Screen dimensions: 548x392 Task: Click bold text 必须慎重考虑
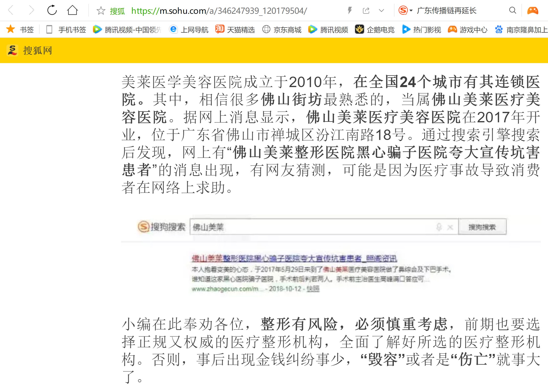401,324
